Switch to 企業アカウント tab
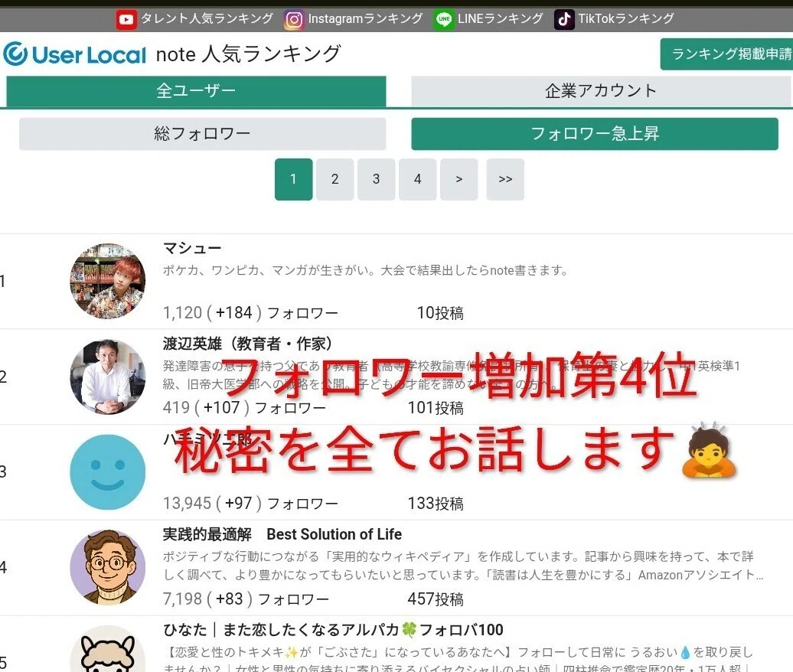This screenshot has height=672, width=793. coord(601,91)
